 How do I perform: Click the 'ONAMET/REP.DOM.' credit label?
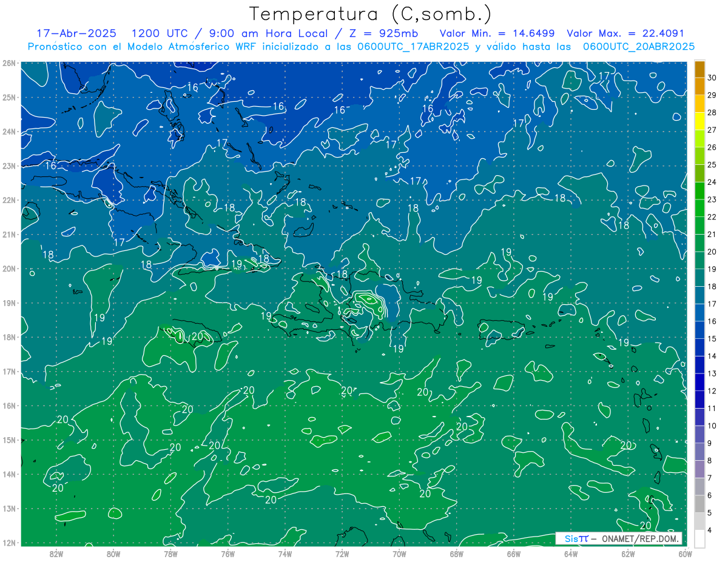pyautogui.click(x=640, y=539)
